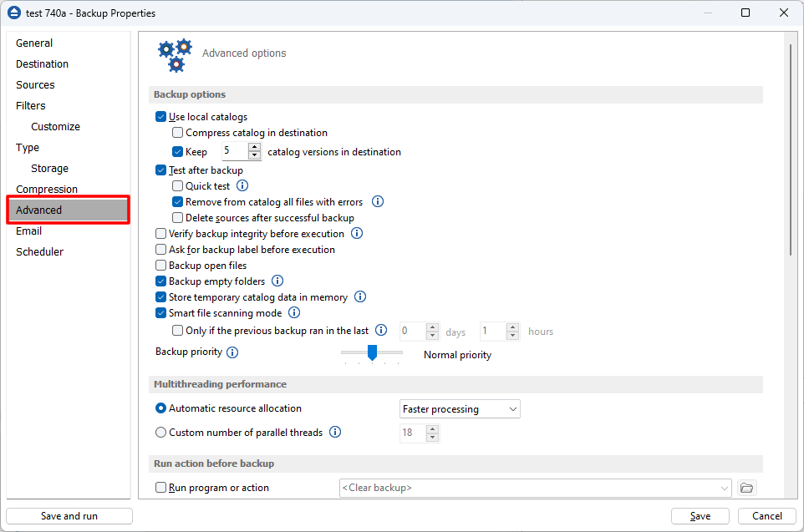The image size is (804, 532).
Task: Disable Test after backup checkbox
Action: [x=161, y=170]
